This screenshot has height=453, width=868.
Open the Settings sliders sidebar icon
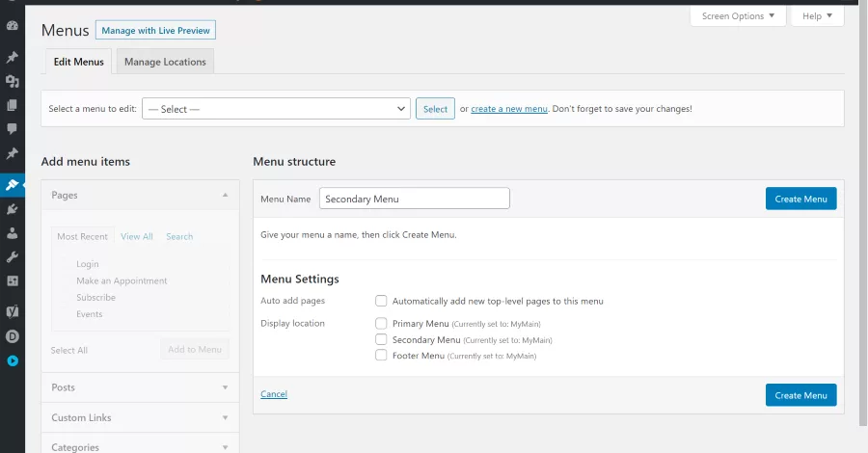click(13, 281)
